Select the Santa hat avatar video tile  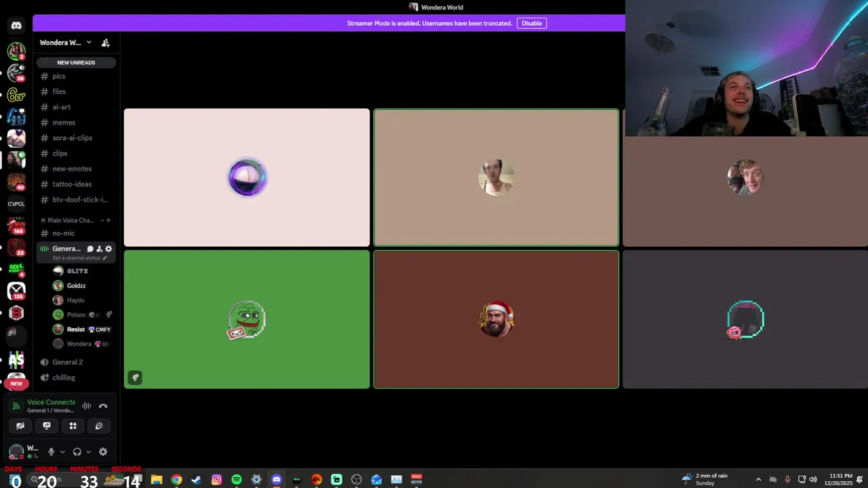[x=496, y=319]
